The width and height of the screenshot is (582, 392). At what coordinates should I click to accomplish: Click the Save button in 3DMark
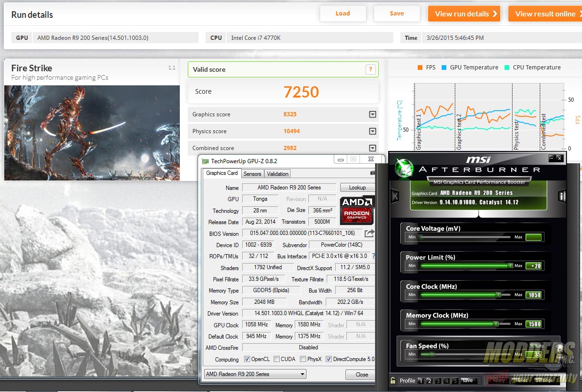coord(397,14)
